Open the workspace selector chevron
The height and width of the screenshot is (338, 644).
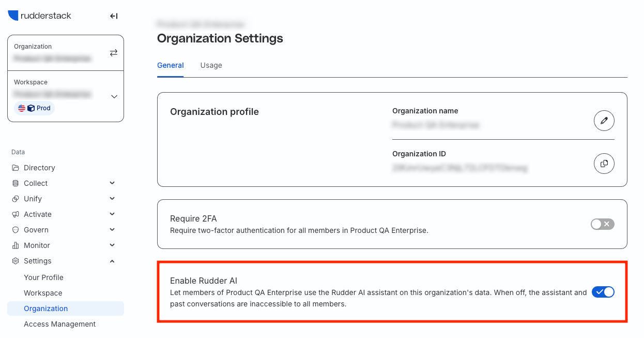coord(114,96)
